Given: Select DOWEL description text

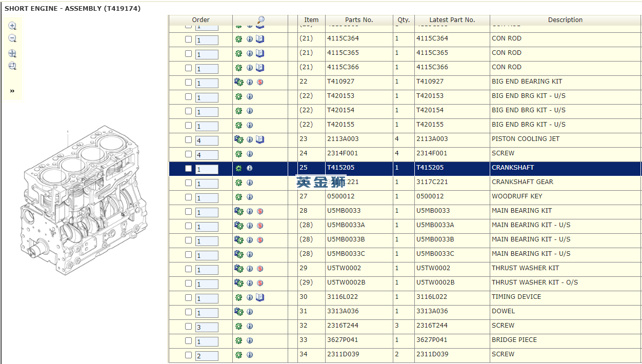Looking at the screenshot, I should 504,311.
